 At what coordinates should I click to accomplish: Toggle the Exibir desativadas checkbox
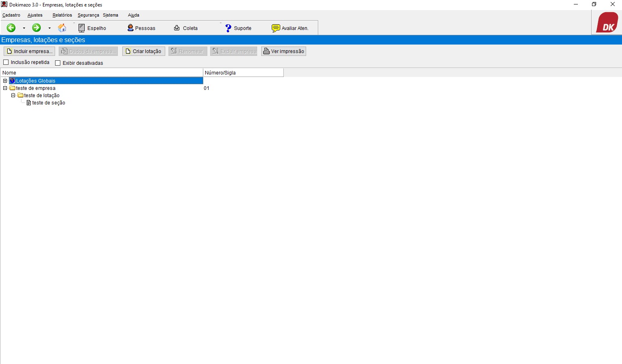58,63
